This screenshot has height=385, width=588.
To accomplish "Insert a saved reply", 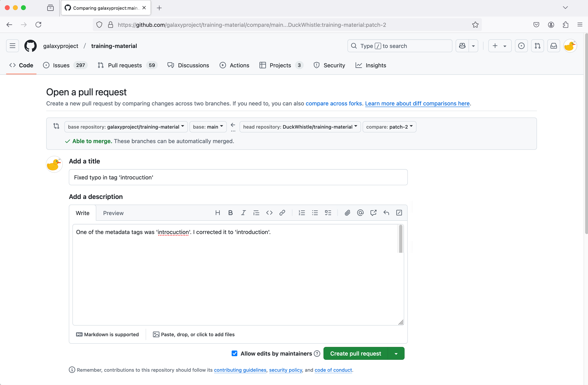I will click(x=386, y=213).
